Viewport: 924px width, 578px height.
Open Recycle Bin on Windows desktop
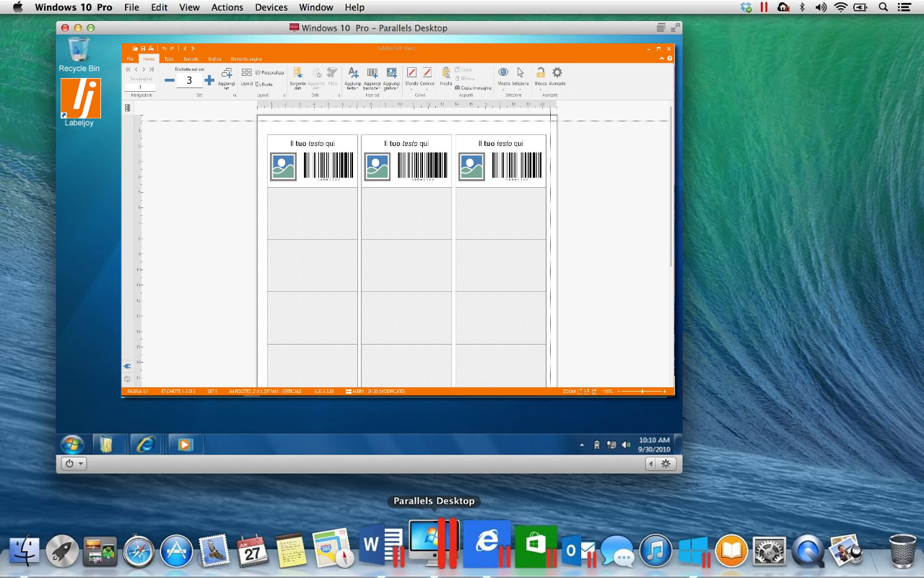pyautogui.click(x=79, y=54)
